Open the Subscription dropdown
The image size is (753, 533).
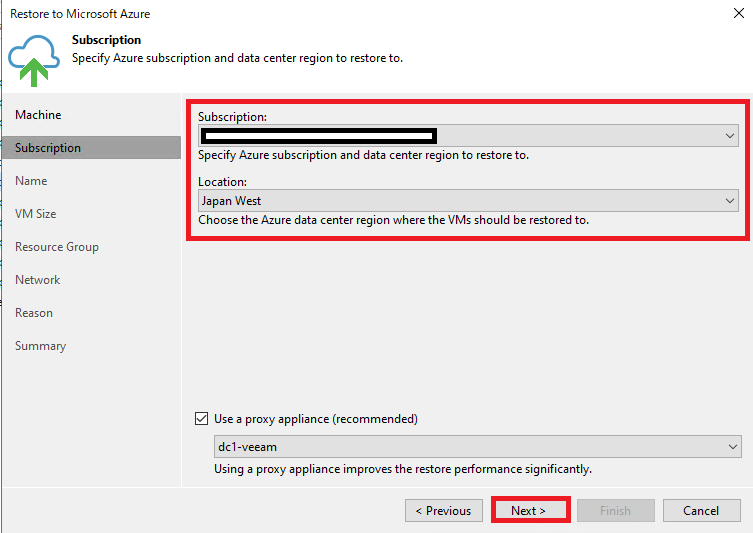[468, 135]
